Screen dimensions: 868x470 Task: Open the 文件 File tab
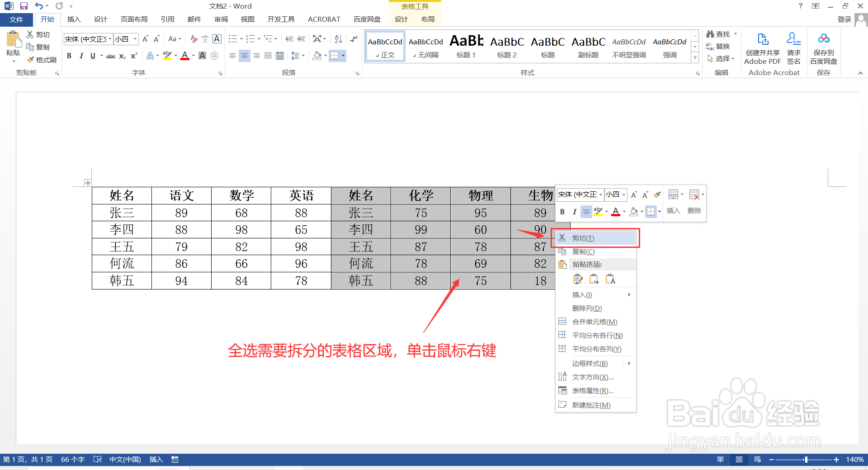point(16,19)
